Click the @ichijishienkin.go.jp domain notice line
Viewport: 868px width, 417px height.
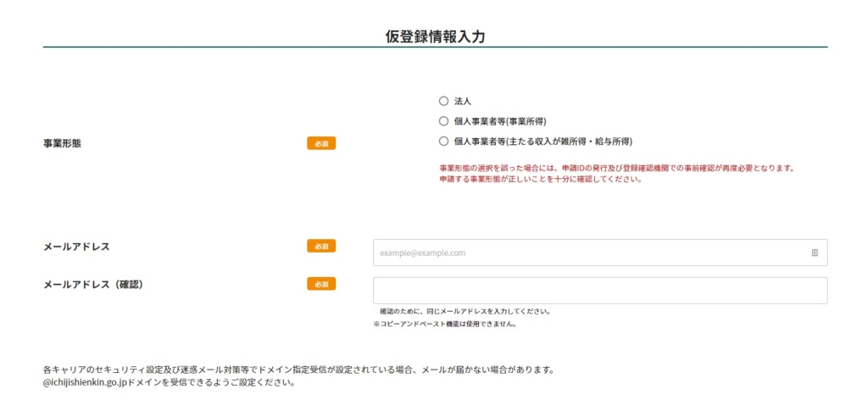[x=169, y=382]
